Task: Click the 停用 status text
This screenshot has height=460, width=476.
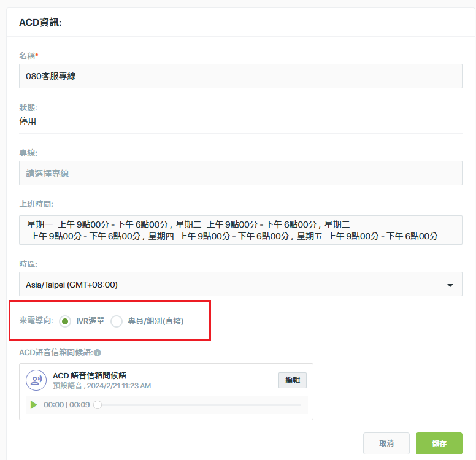Action: 28,121
